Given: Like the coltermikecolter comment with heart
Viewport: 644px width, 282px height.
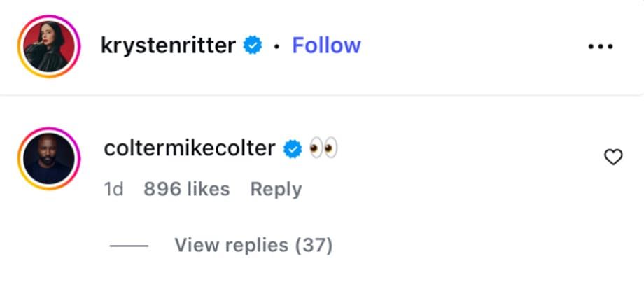Looking at the screenshot, I should click(x=612, y=158).
